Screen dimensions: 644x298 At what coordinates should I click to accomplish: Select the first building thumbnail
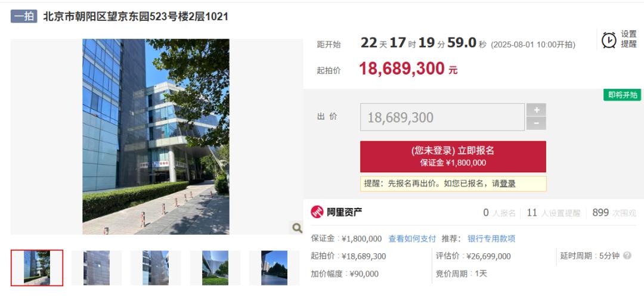[37, 268]
